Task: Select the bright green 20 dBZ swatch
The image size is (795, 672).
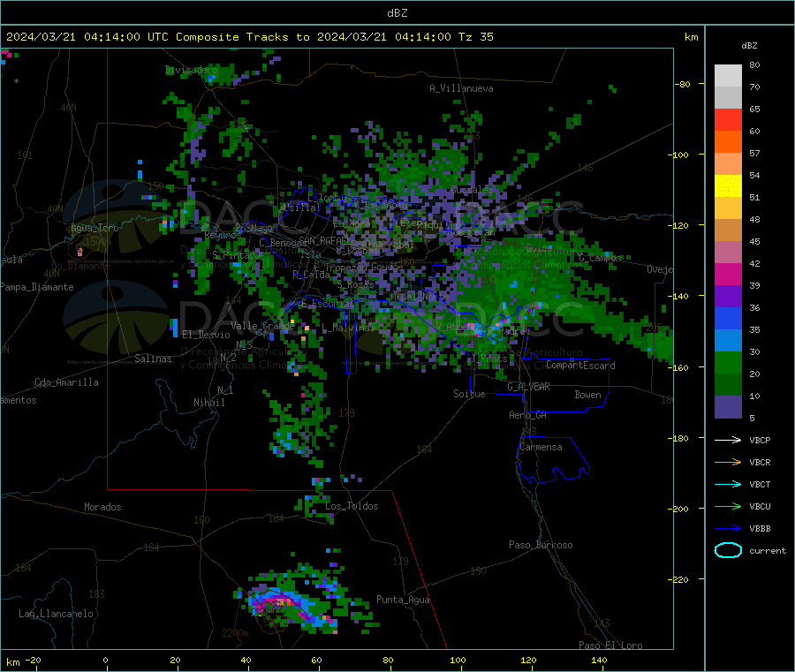Action: pos(728,362)
